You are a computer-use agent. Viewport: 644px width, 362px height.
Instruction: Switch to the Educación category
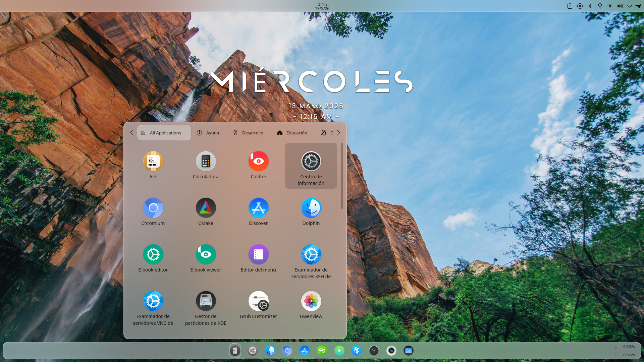[292, 133]
